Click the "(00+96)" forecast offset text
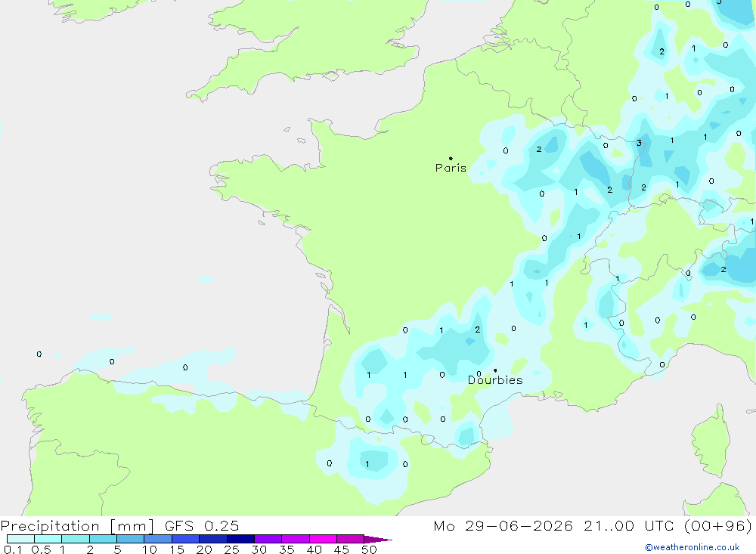 coord(718,526)
